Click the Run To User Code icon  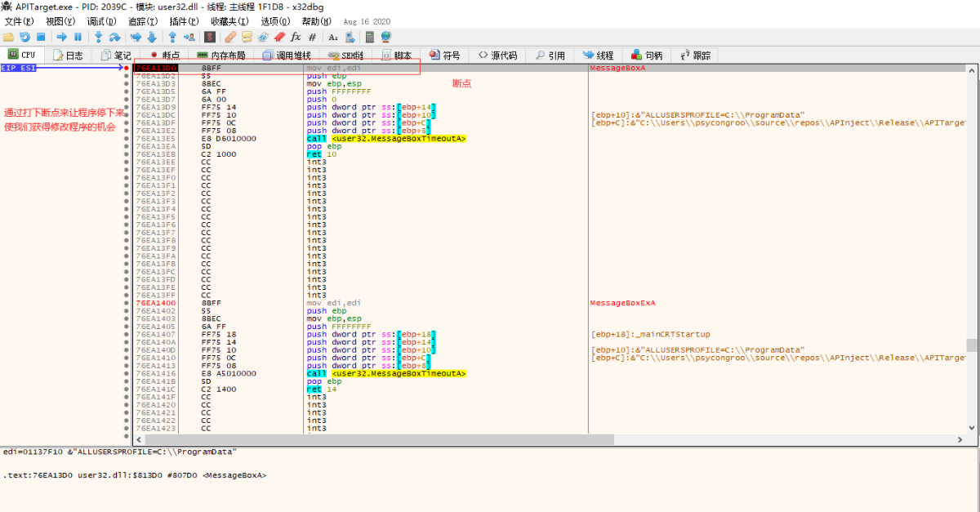[x=189, y=37]
